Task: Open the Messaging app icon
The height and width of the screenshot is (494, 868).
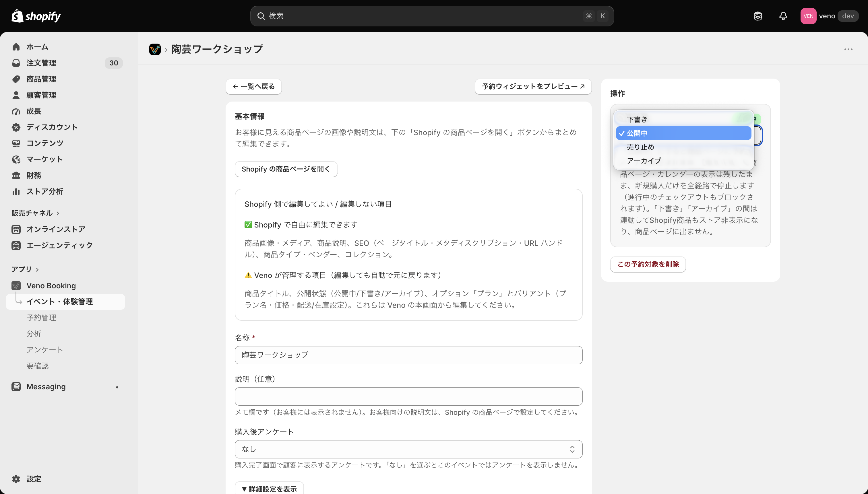Action: pos(16,387)
